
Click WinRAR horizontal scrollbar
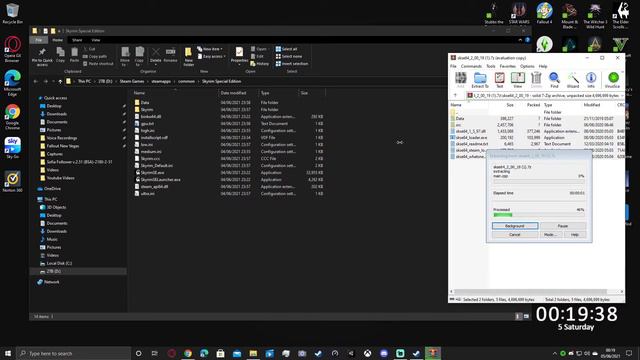point(530,292)
